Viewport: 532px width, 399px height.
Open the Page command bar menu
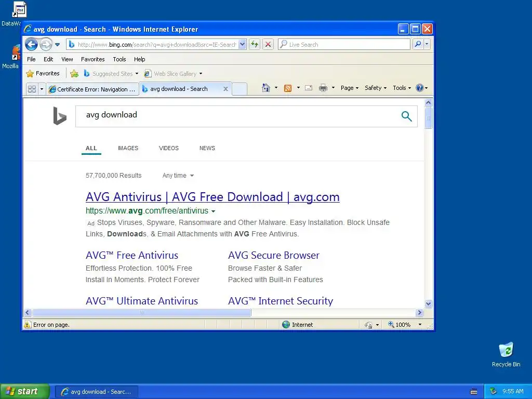[350, 88]
